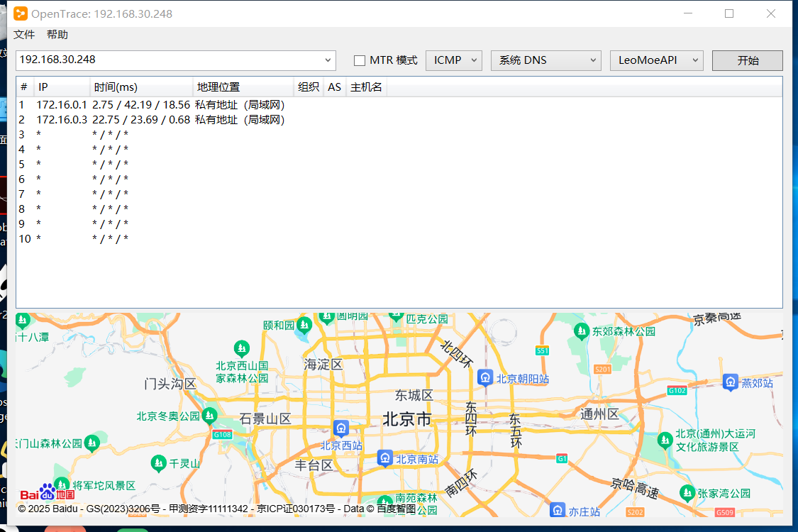
Task: Open the 文件 menu
Action: pos(24,35)
